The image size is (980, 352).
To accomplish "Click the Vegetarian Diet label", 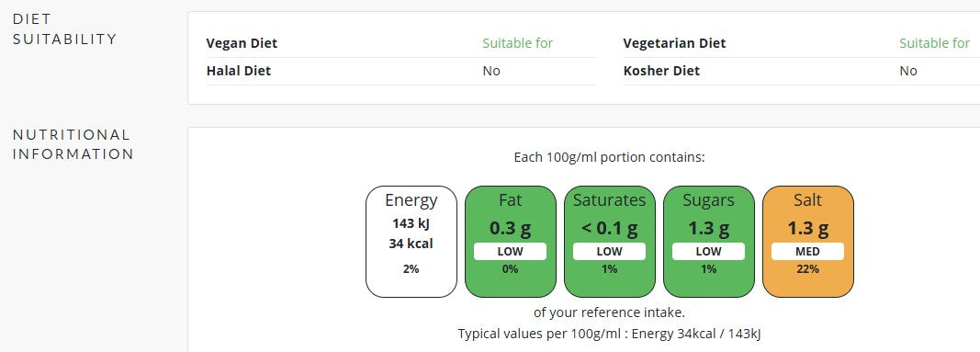I will [674, 43].
